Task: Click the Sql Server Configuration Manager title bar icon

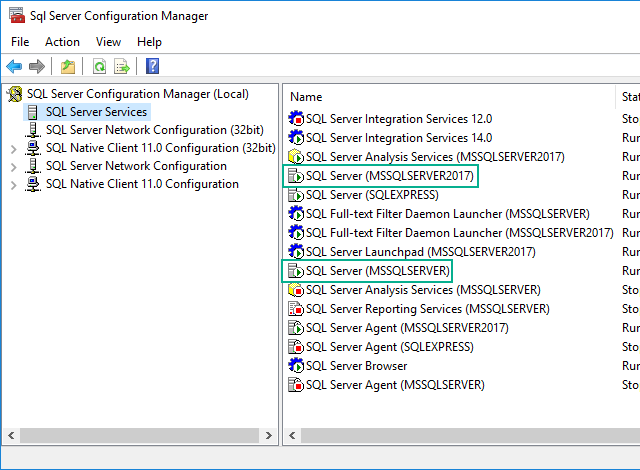Action: click(x=17, y=16)
